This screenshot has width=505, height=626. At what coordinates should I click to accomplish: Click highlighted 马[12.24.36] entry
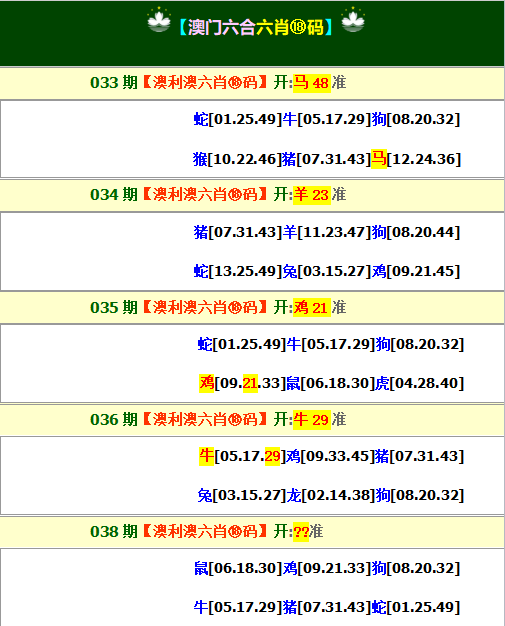pyautogui.click(x=416, y=159)
